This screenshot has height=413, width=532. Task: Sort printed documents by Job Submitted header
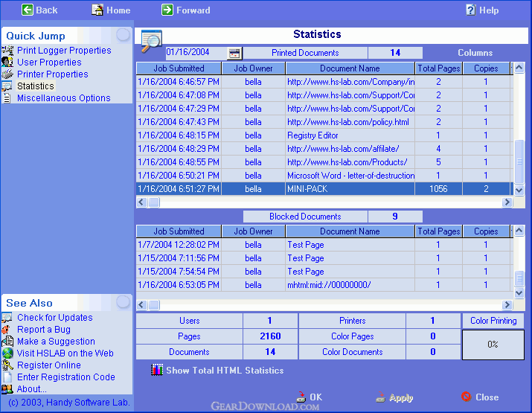point(179,68)
